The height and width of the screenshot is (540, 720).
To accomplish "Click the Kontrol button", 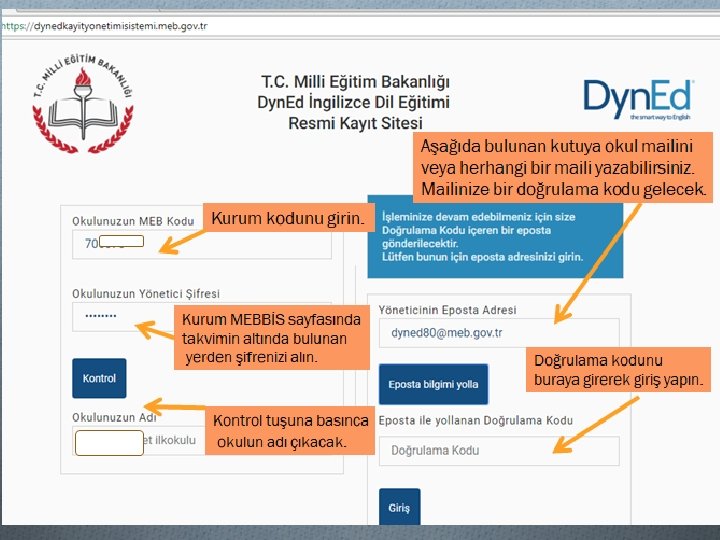I will click(99, 378).
